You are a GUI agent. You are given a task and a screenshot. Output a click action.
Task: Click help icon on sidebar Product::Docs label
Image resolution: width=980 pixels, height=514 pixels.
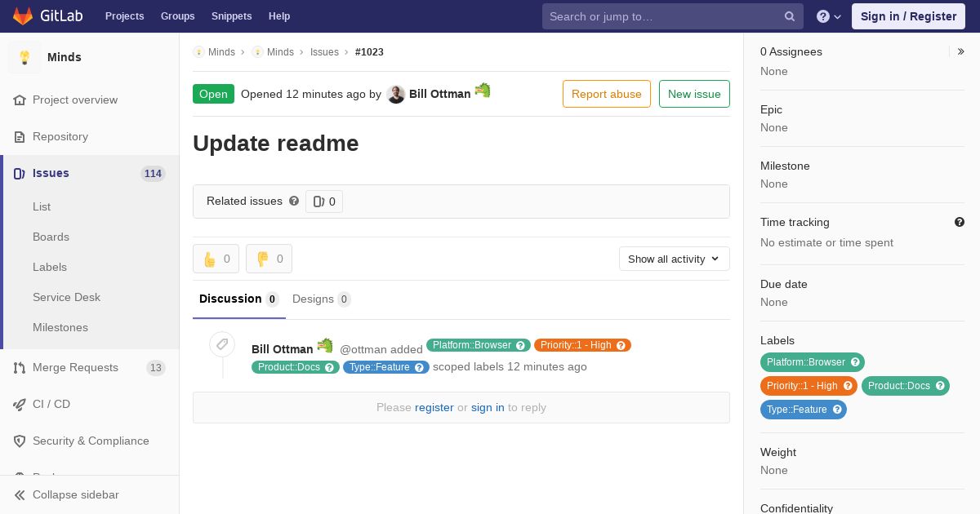[x=940, y=386]
